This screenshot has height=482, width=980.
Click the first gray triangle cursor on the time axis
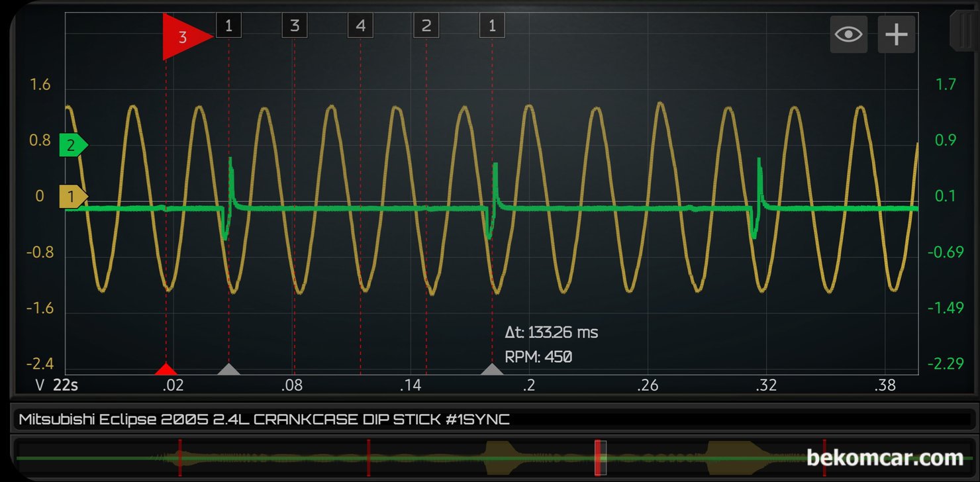(228, 369)
